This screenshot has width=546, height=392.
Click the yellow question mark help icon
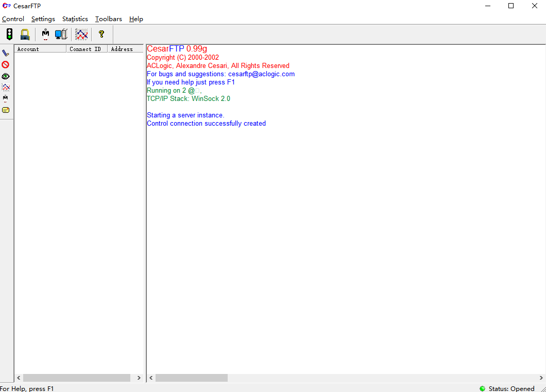(x=101, y=35)
